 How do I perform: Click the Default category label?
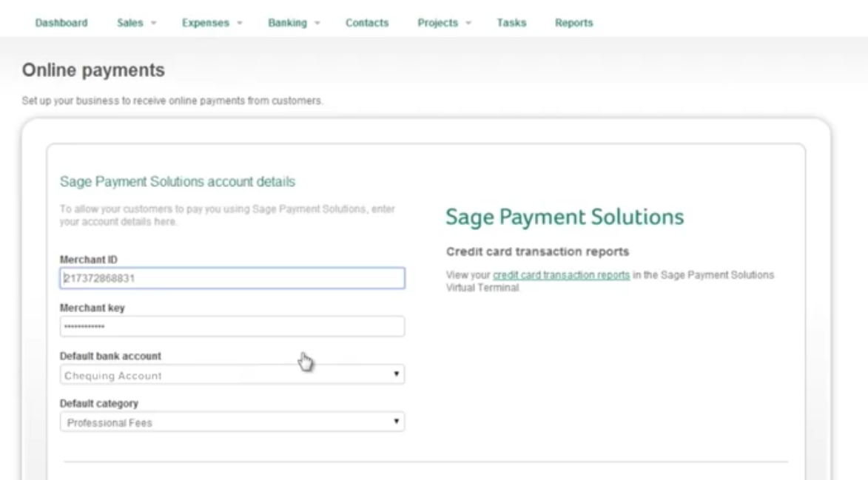(x=98, y=404)
